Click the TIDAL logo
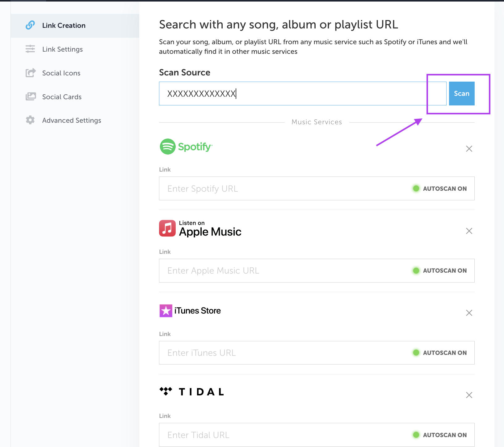The height and width of the screenshot is (447, 504). pyautogui.click(x=192, y=392)
